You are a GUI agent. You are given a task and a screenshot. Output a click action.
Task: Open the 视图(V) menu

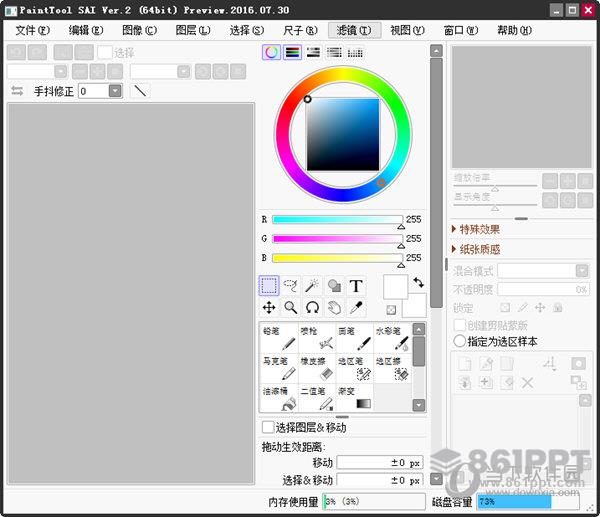point(408,30)
